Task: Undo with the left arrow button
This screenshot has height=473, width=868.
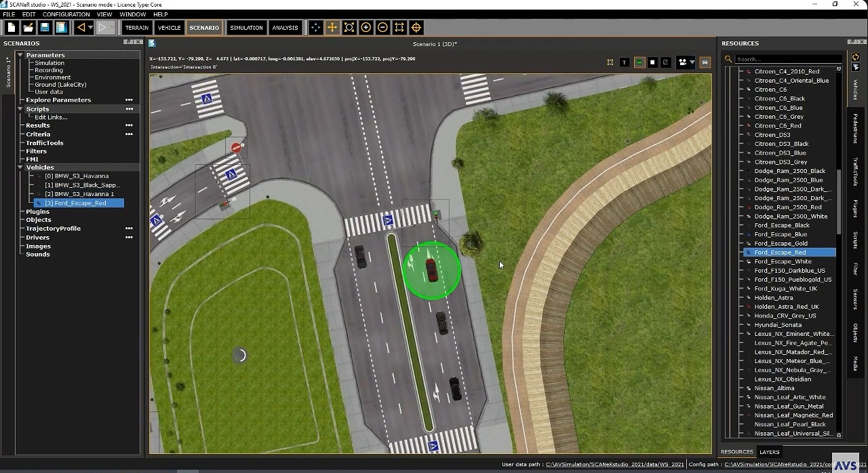Action: (x=81, y=28)
